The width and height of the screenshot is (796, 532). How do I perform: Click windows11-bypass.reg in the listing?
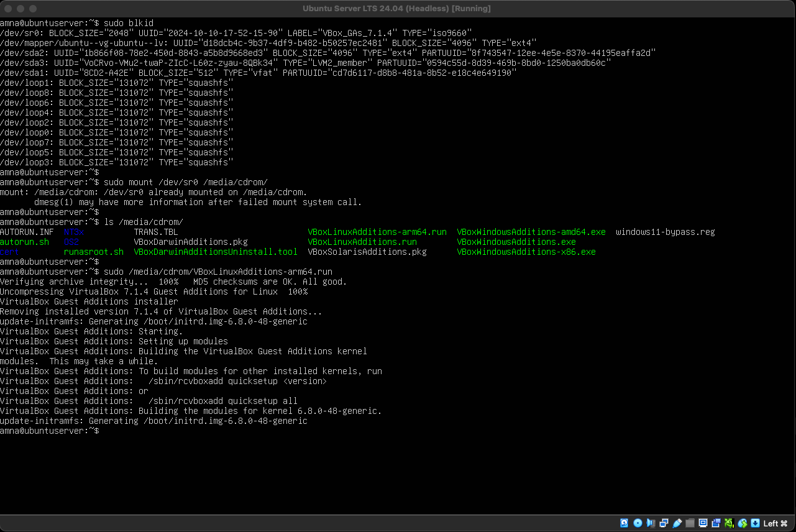(666, 232)
